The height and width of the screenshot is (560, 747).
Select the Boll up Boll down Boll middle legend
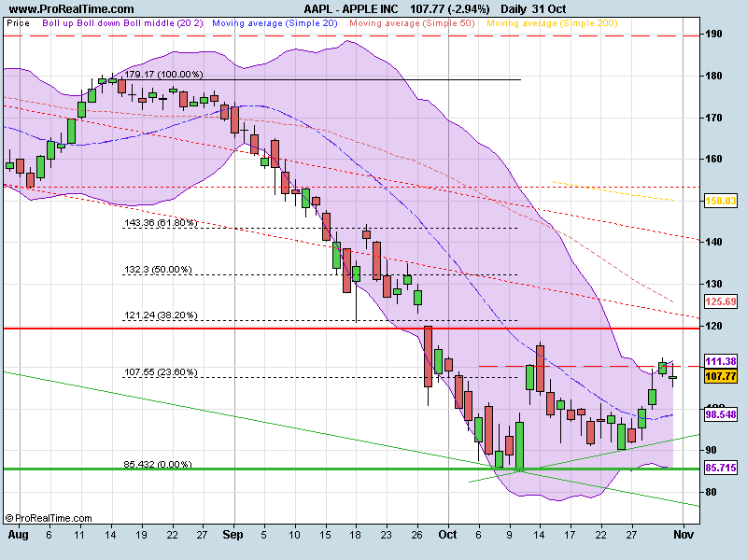tap(123, 22)
